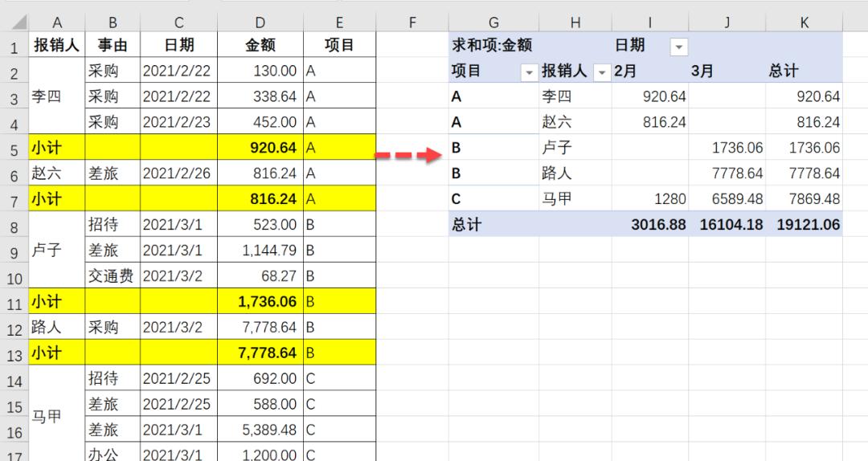Image resolution: width=868 pixels, height=461 pixels.
Task: Select 李四 merged cell in column A
Action: (x=57, y=96)
